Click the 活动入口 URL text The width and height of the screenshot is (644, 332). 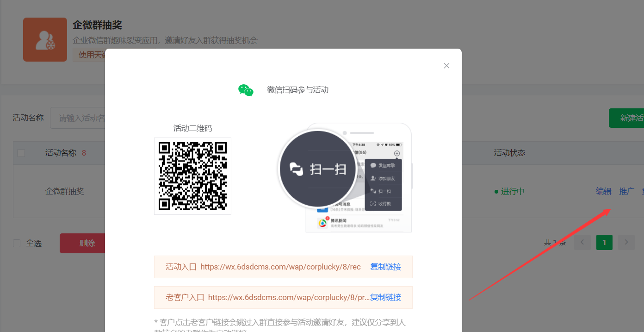click(280, 267)
